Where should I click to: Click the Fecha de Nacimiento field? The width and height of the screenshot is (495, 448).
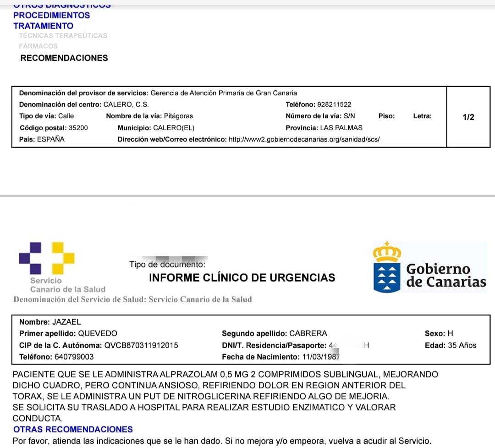point(280,357)
